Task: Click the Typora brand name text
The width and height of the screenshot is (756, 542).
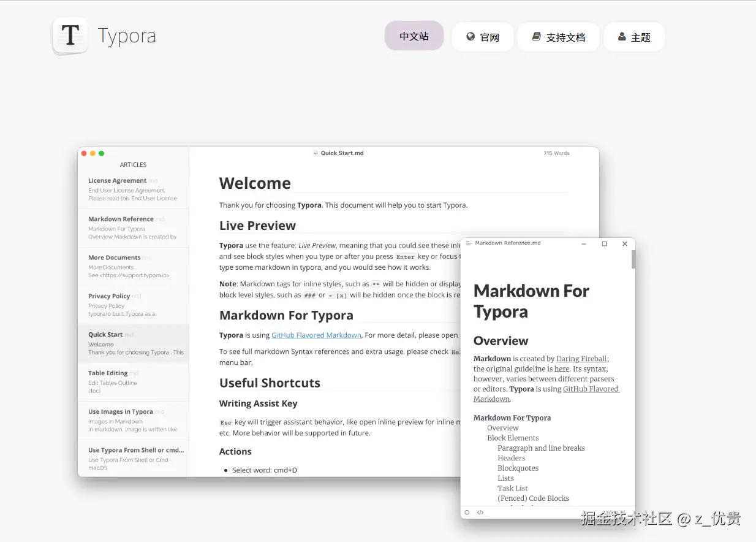Action: point(127,36)
